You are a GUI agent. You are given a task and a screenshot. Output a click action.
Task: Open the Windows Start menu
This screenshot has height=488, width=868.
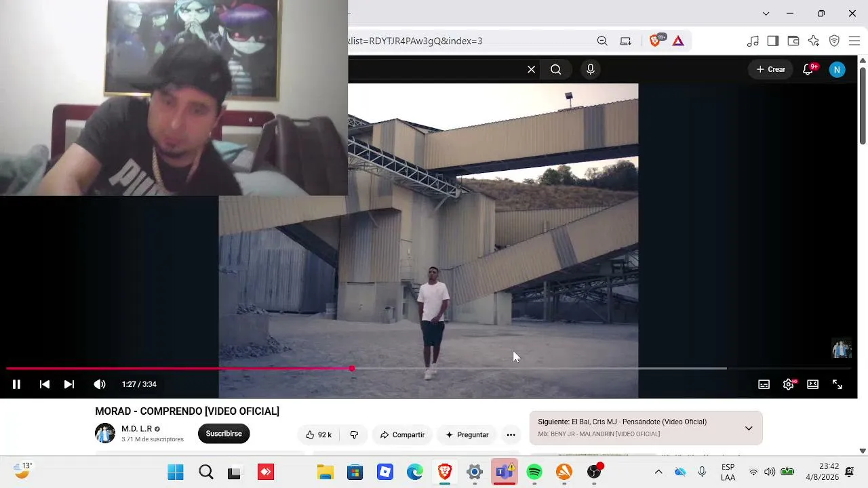(176, 472)
